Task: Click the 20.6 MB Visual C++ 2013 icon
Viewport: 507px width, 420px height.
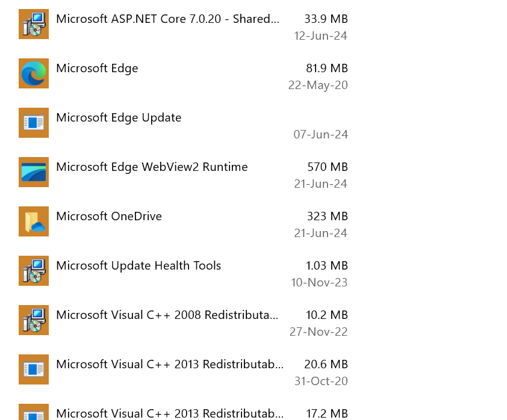Action: [x=34, y=369]
